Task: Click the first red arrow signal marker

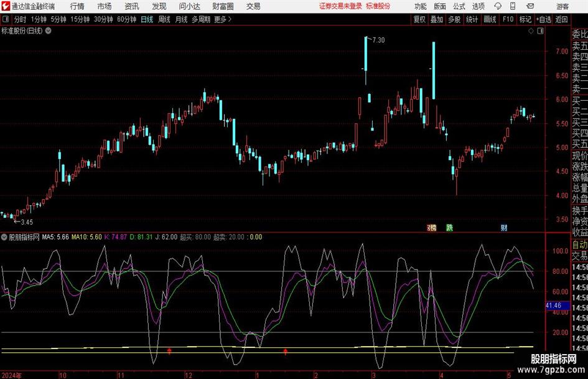Action: [x=169, y=352]
